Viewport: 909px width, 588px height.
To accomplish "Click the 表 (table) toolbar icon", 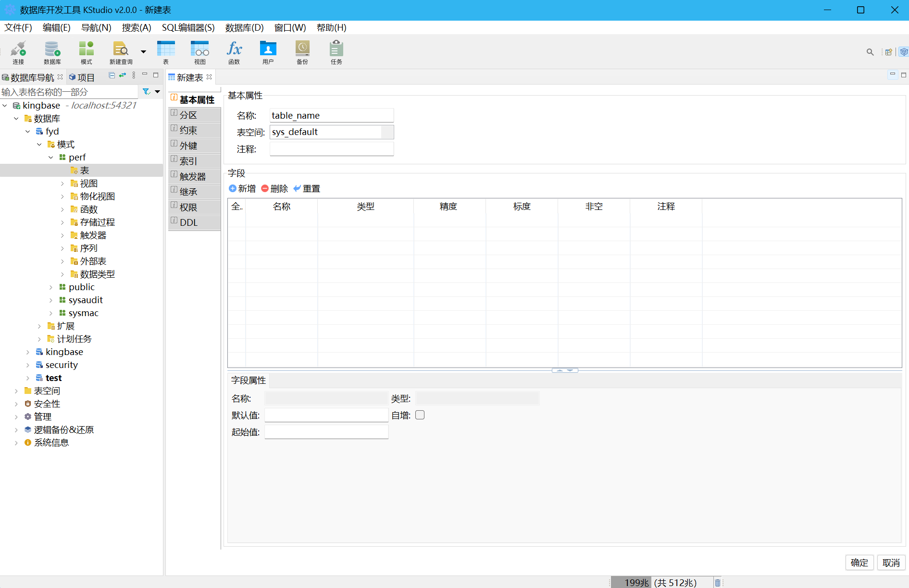I will tap(166, 52).
